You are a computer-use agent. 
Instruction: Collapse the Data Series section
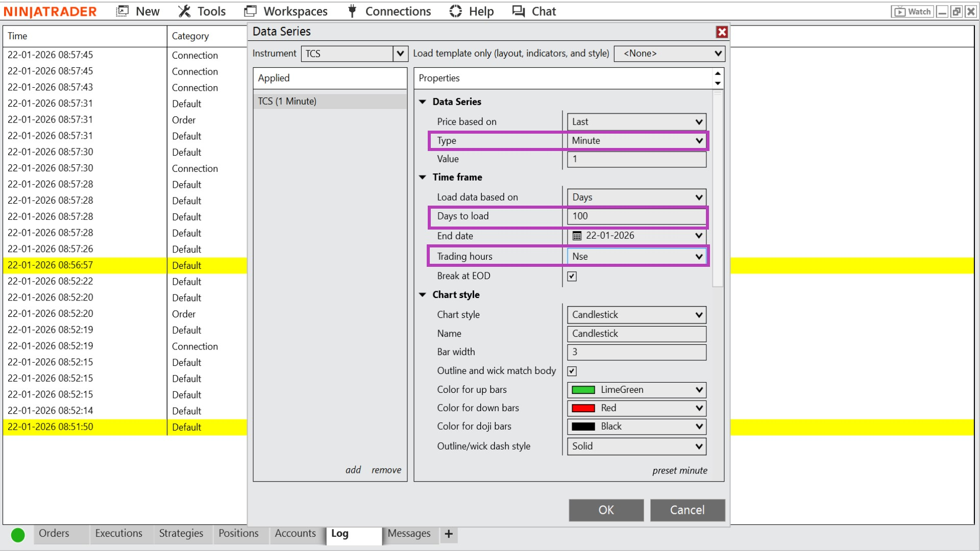(423, 102)
